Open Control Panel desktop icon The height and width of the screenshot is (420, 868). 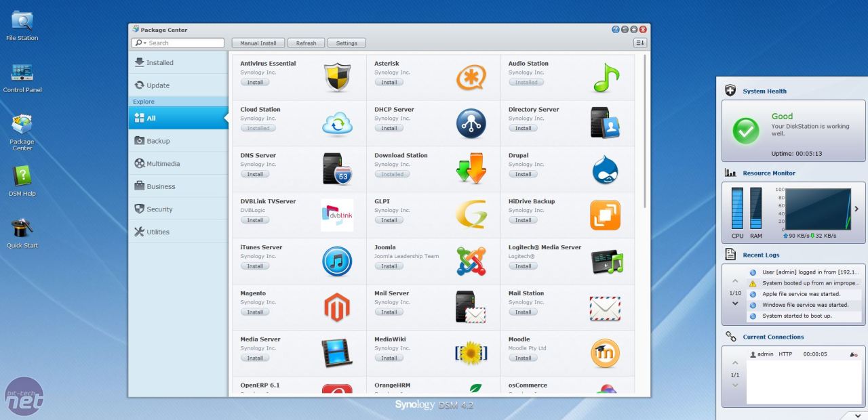tap(22, 77)
